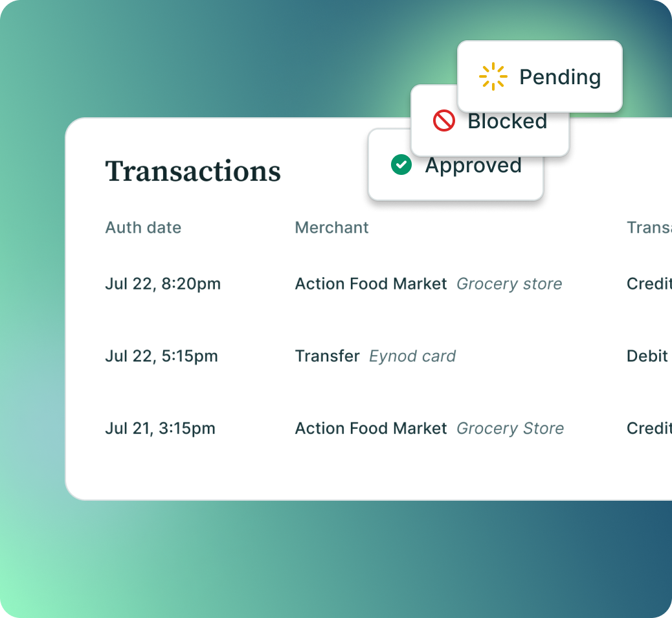The image size is (672, 618).
Task: Click the Transactions heading
Action: click(193, 170)
